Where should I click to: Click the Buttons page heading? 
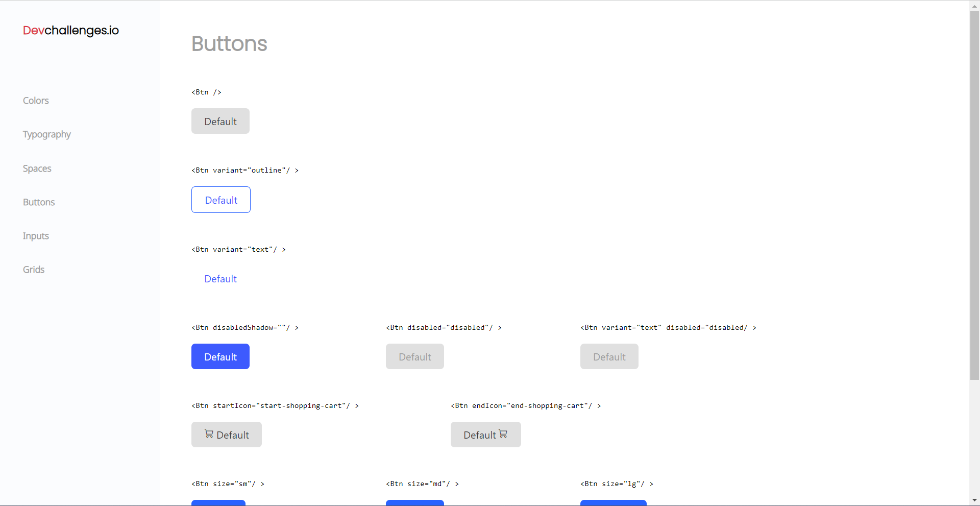(x=229, y=44)
